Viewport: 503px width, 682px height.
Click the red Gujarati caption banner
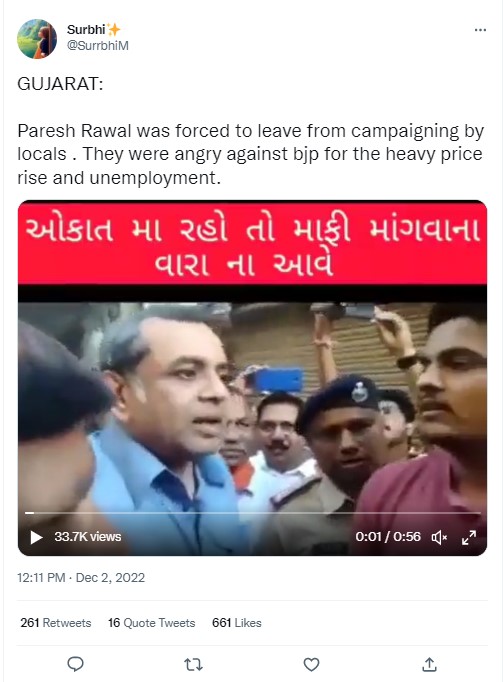click(x=252, y=244)
